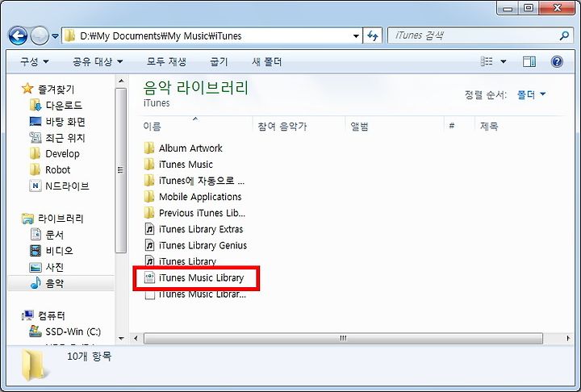Open the 구성 menu

pyautogui.click(x=35, y=61)
